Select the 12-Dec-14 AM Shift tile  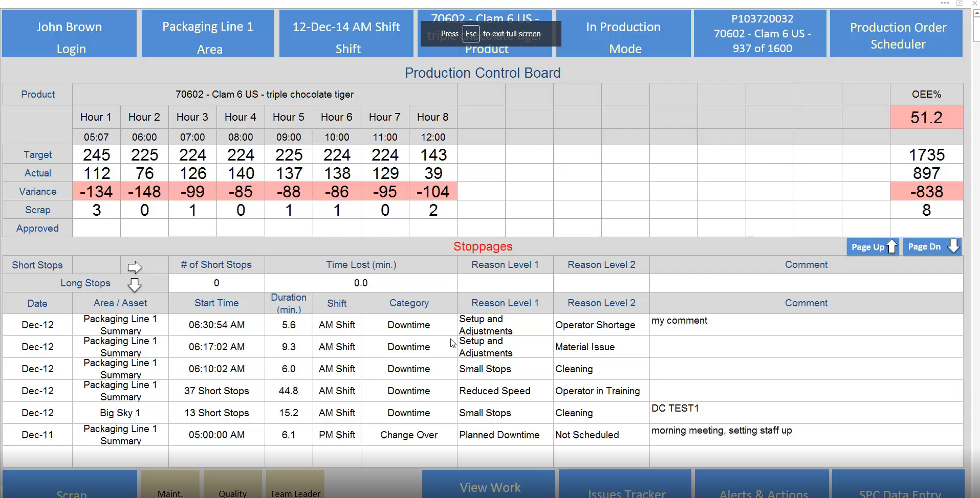tap(346, 33)
